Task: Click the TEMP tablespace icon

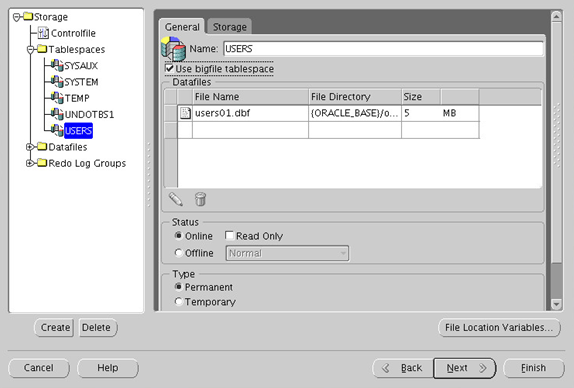Action: (57, 98)
